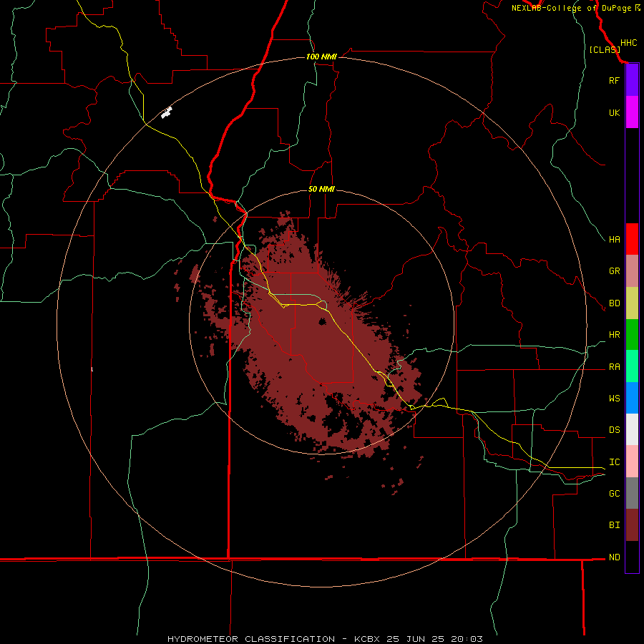Screen dimensions: 644x644
Task: Click the black radar-site hole inside the brown echo
Action: pyautogui.click(x=323, y=322)
